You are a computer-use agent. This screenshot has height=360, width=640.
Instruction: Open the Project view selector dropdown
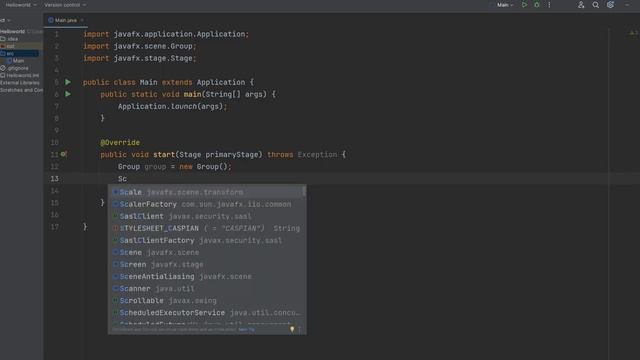tap(5, 20)
